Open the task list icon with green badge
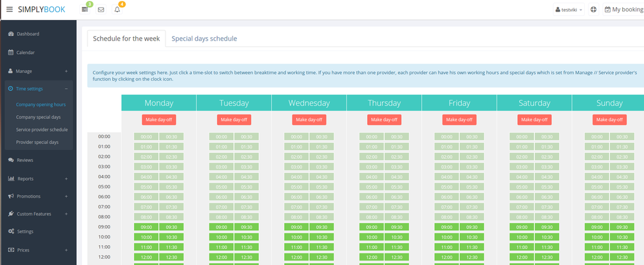The width and height of the screenshot is (644, 265). pyautogui.click(x=85, y=10)
